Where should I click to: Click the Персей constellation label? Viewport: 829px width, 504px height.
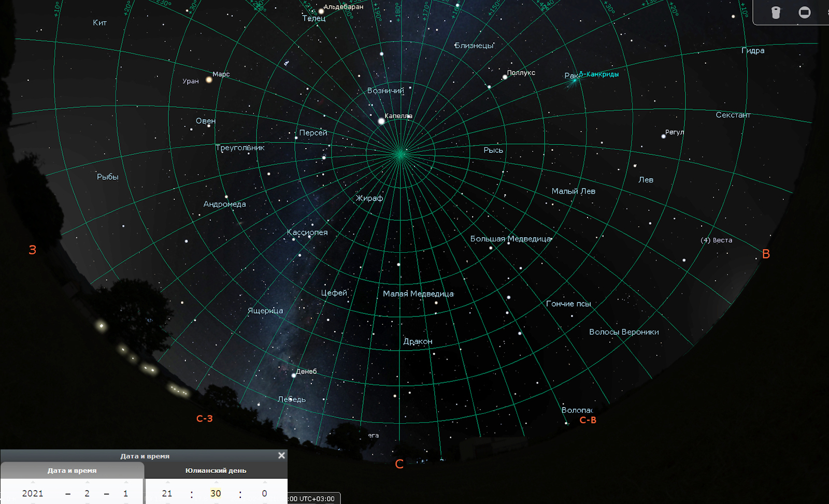(x=313, y=133)
